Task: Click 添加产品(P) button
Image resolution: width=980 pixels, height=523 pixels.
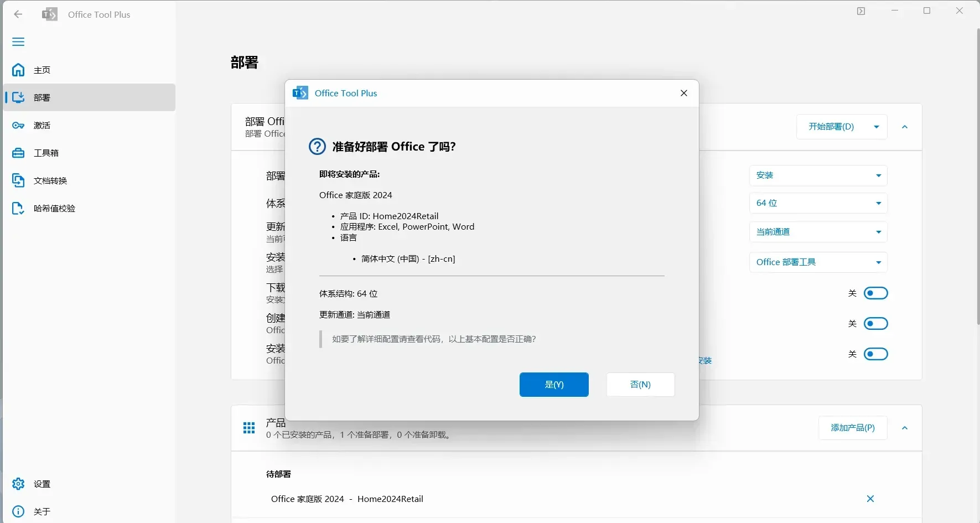Action: pos(853,428)
